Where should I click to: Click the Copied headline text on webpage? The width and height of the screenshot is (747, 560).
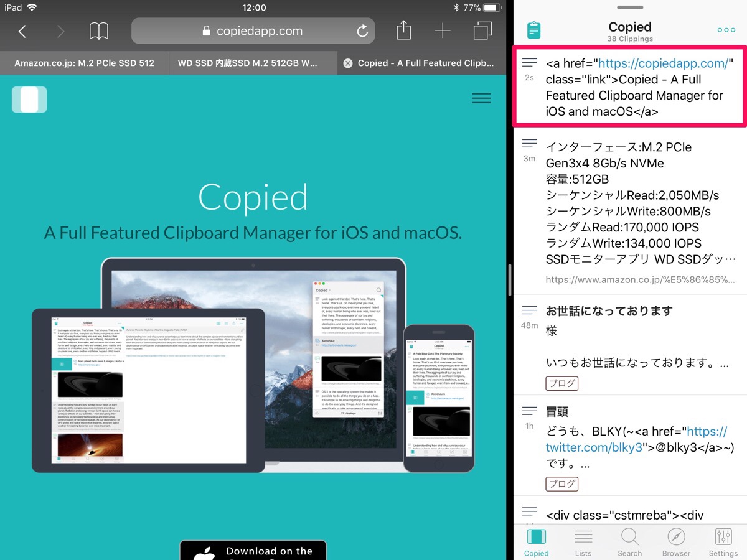(x=253, y=197)
